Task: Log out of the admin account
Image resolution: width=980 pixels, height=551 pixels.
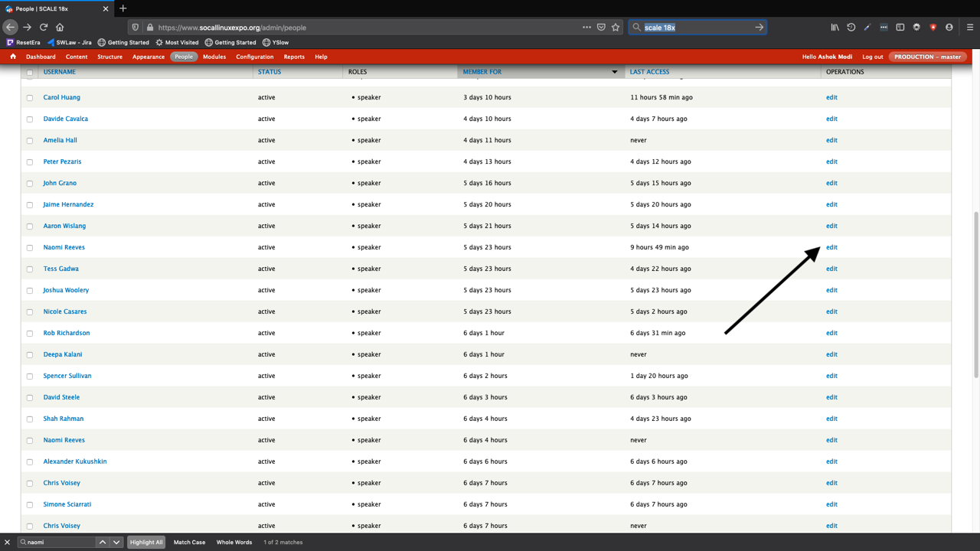Action: [x=873, y=57]
